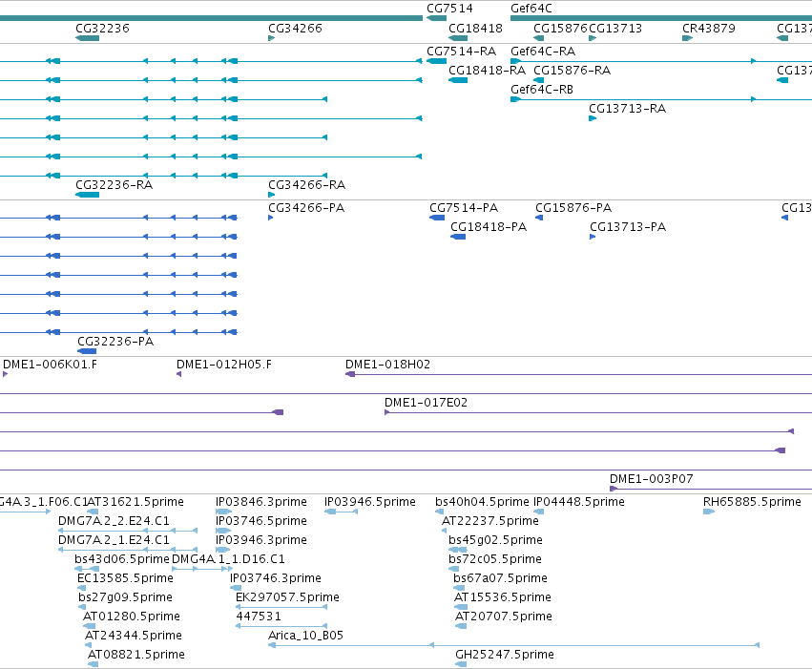The height and width of the screenshot is (669, 812).
Task: Select EST AT15536.5prime
Action: click(x=502, y=597)
